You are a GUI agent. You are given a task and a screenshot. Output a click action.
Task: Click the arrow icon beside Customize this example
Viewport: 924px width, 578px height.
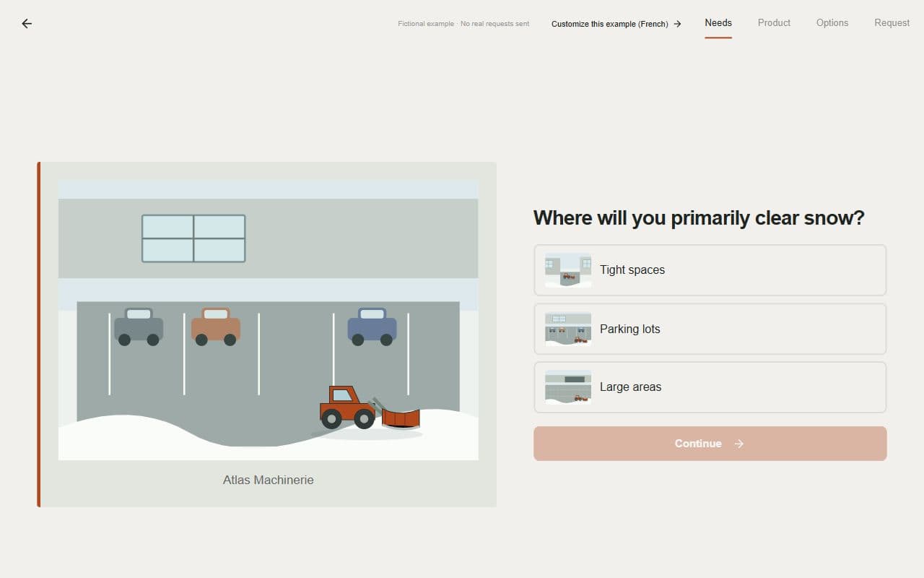tap(677, 24)
